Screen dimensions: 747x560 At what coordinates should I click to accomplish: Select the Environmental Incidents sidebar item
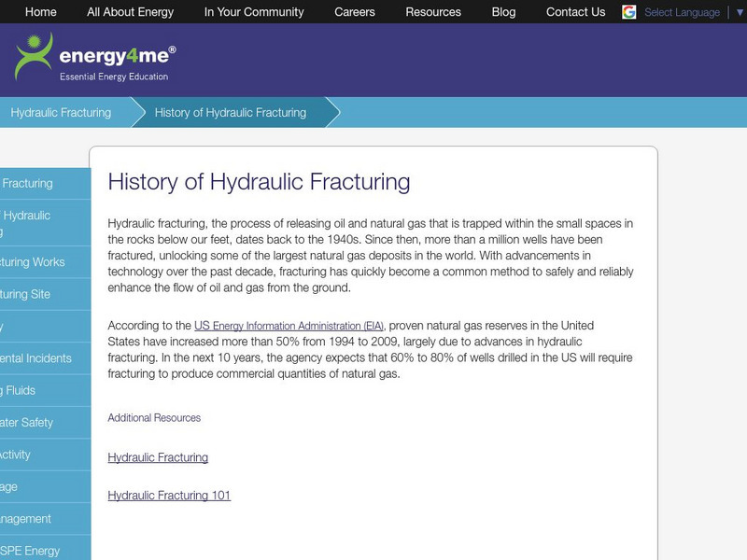[x=37, y=357]
